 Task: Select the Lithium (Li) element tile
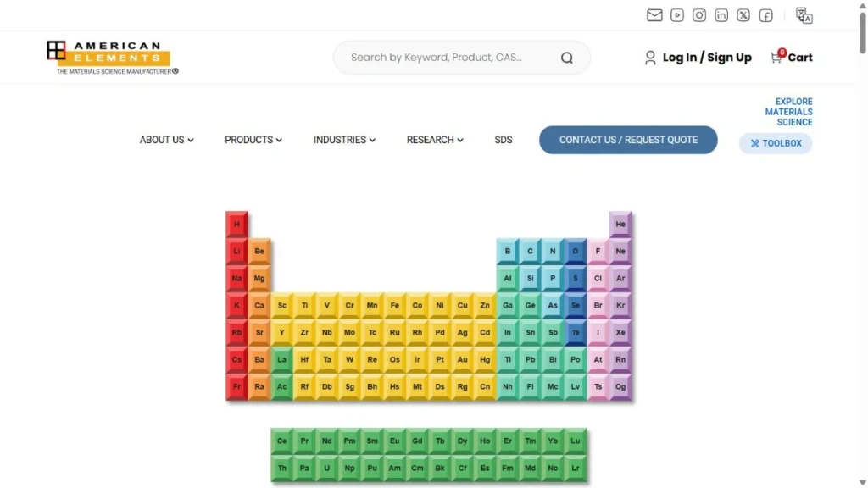coord(236,251)
